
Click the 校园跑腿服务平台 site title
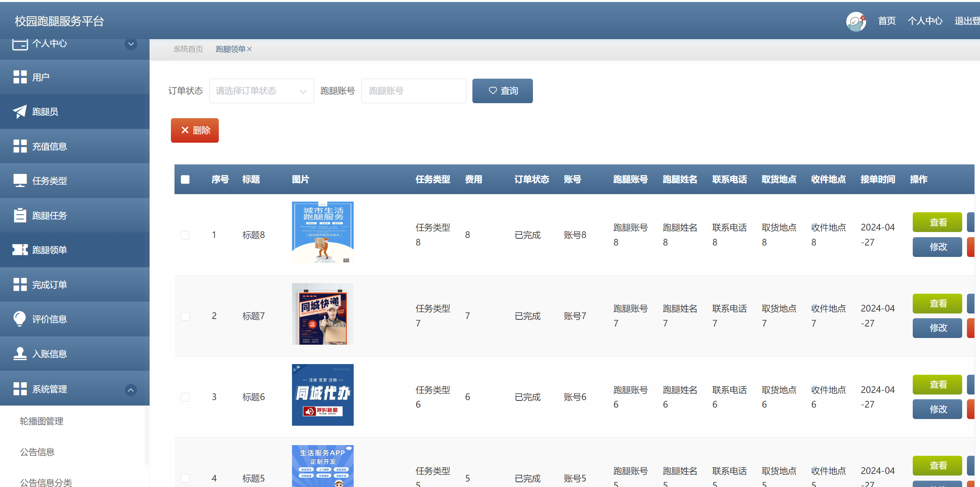[59, 21]
